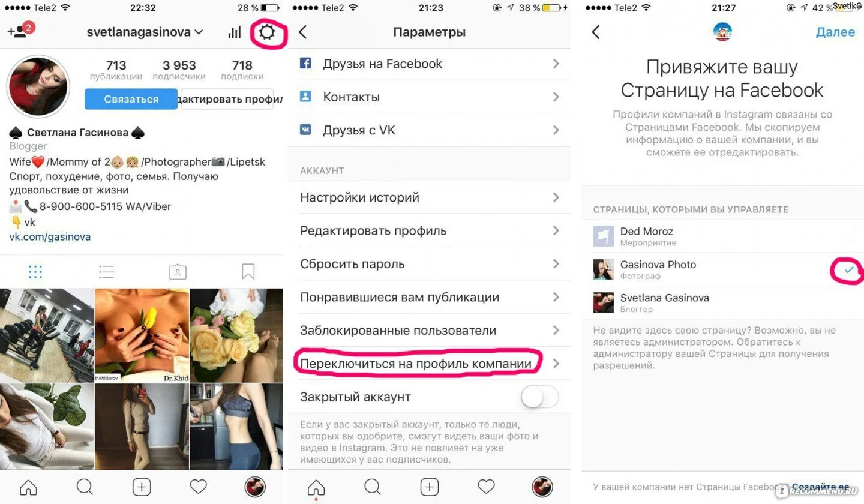The width and height of the screenshot is (864, 504).
Task: Switch to list view posts icon
Action: [x=107, y=272]
